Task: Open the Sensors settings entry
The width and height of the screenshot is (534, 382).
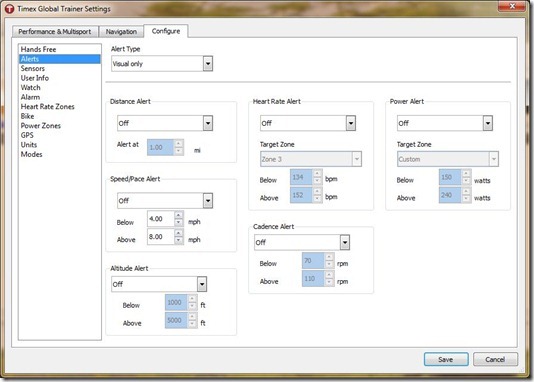Action: coord(60,68)
